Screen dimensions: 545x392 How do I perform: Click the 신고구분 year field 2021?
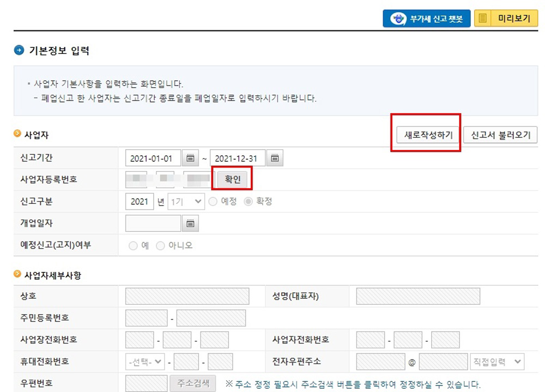click(140, 201)
